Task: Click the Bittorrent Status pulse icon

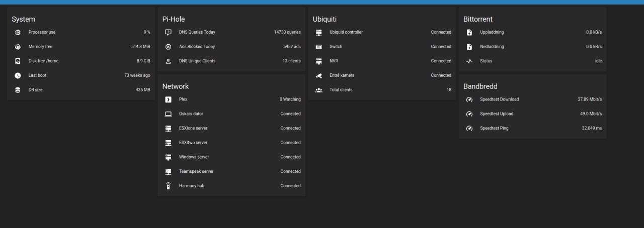Action: pos(469,61)
